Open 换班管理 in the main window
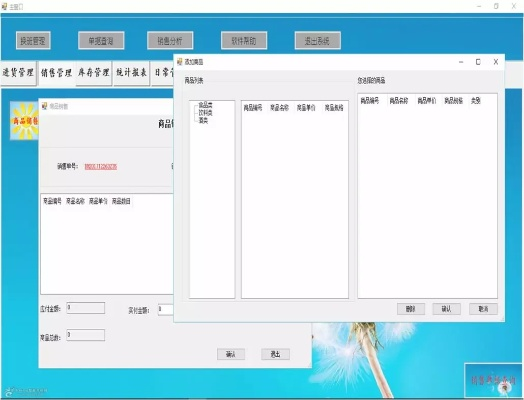This screenshot has width=524, height=400. pyautogui.click(x=33, y=40)
